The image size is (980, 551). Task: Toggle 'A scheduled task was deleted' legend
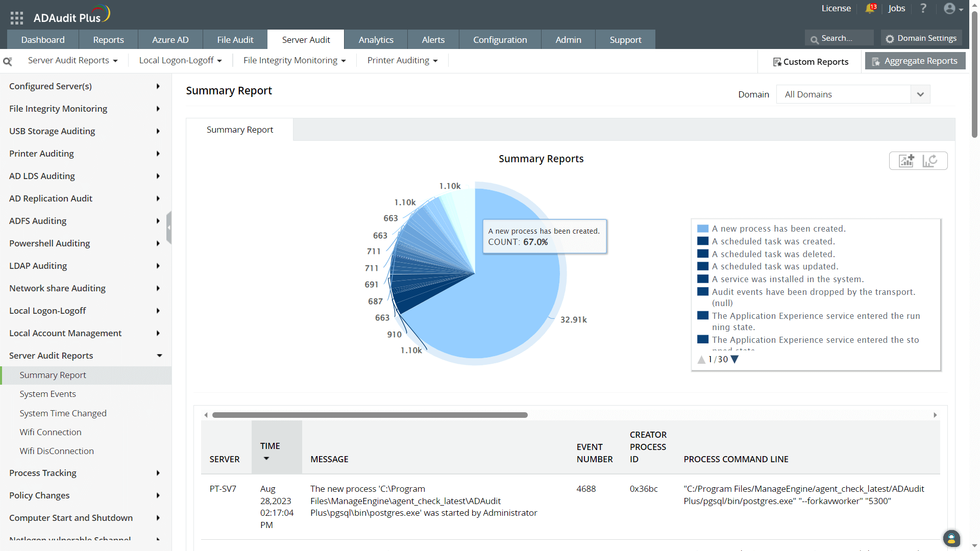pyautogui.click(x=773, y=254)
